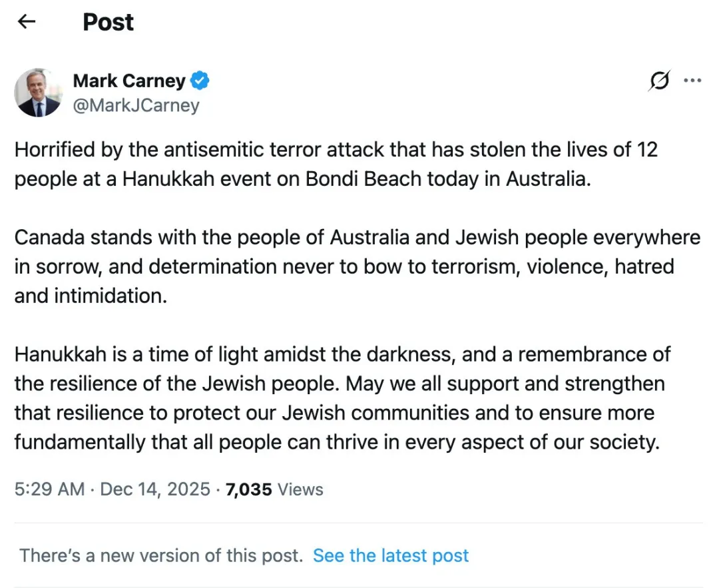Click the paragraph starting with Horrified
719x588 pixels.
click(336, 164)
